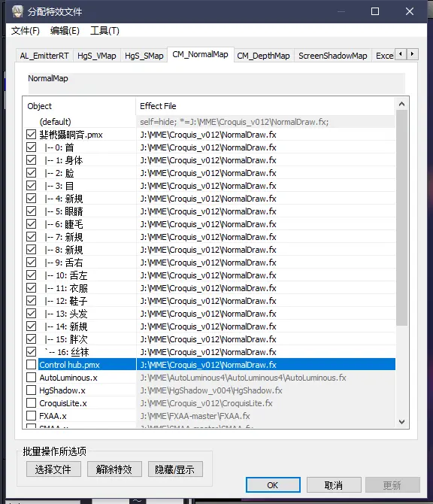Click the 解除特效 button
Screen dimensions: 433x504
[x=114, y=469]
